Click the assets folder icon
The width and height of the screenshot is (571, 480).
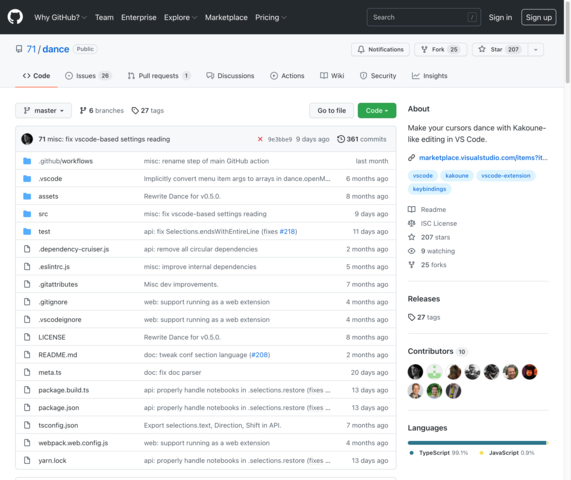click(x=27, y=196)
